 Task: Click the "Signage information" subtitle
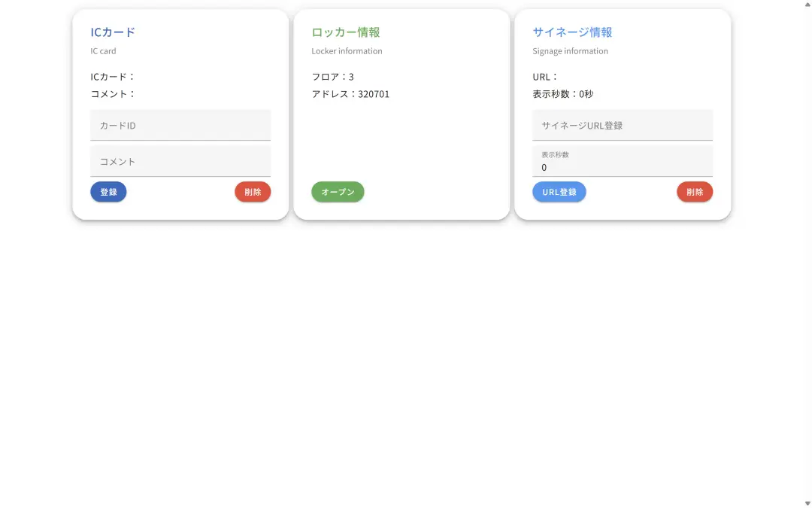pyautogui.click(x=570, y=51)
